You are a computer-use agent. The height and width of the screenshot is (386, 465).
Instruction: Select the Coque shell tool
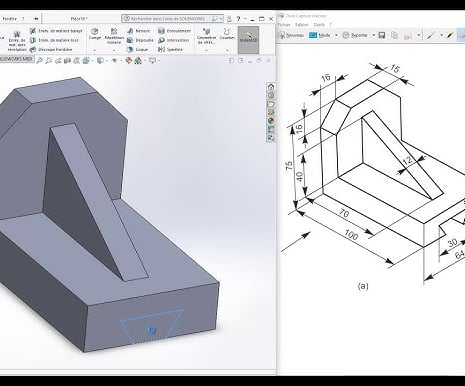pos(137,49)
